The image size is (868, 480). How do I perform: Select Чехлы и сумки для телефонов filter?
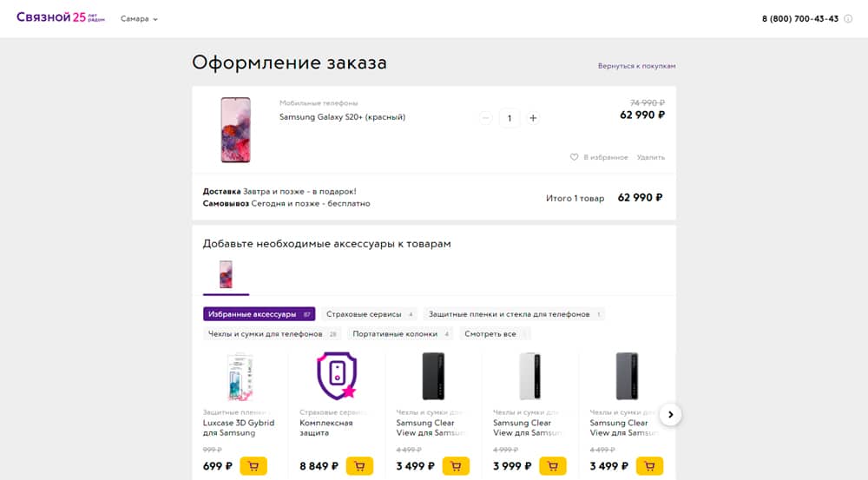[273, 334]
